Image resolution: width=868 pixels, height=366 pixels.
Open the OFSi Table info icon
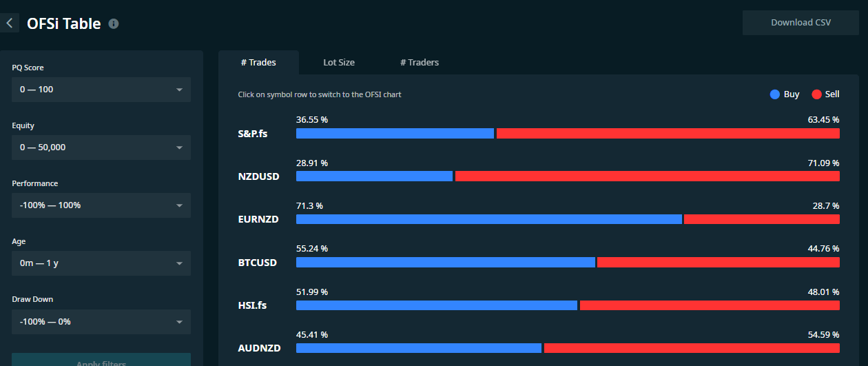[114, 23]
